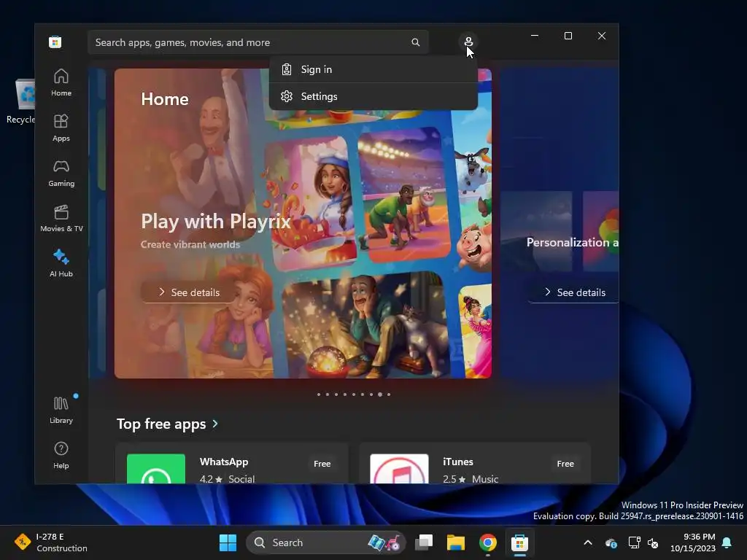Click the taskbar Search box

(325, 542)
